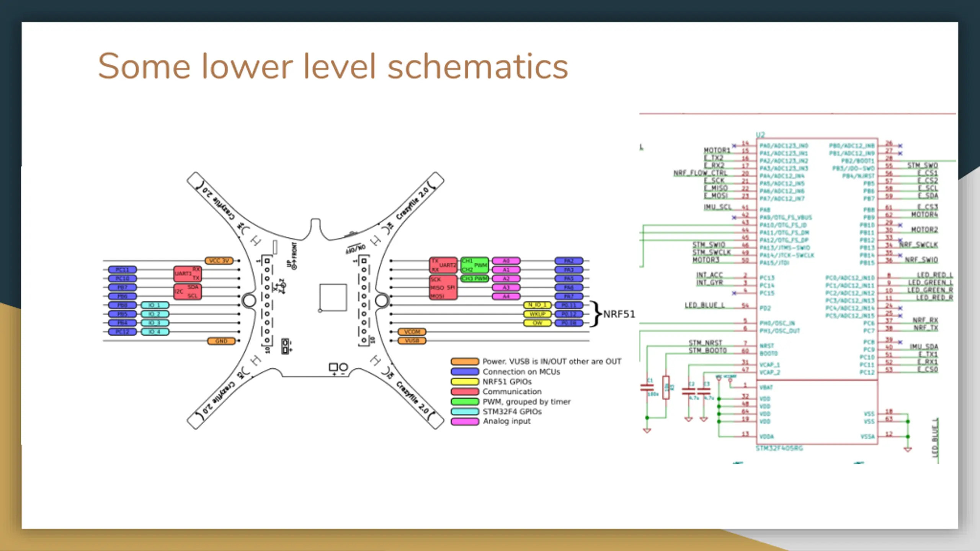The image size is (980, 551).
Task: Click the MOTOR3 net label
Action: (x=706, y=260)
